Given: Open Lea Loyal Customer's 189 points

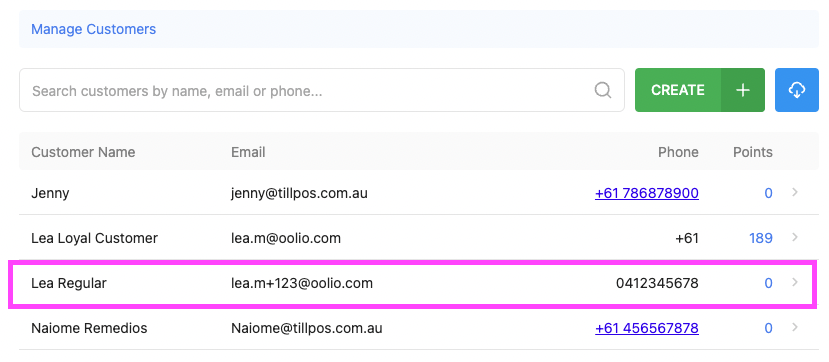Looking at the screenshot, I should point(761,238).
